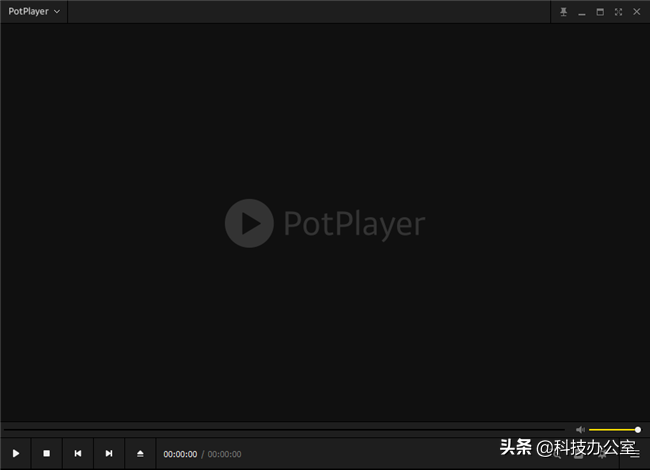Start playback with the Play button

coord(16,453)
